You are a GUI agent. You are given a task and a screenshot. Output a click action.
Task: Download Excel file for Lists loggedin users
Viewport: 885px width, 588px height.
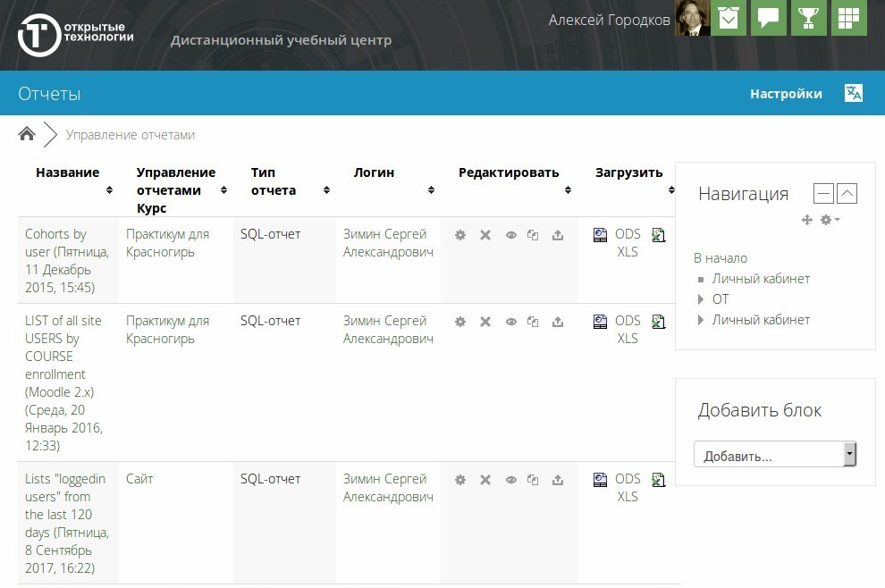click(658, 480)
